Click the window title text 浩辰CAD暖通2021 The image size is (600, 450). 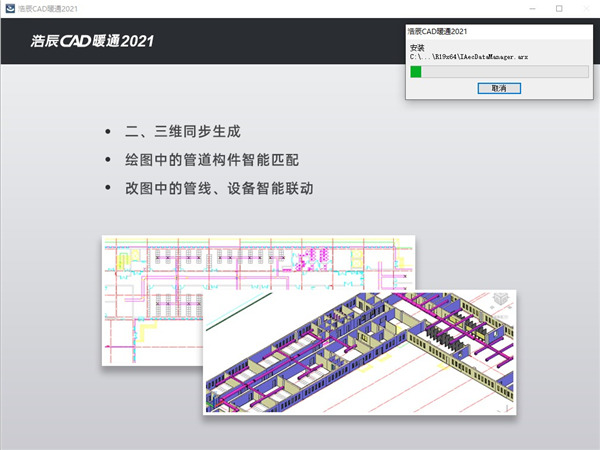(48, 8)
